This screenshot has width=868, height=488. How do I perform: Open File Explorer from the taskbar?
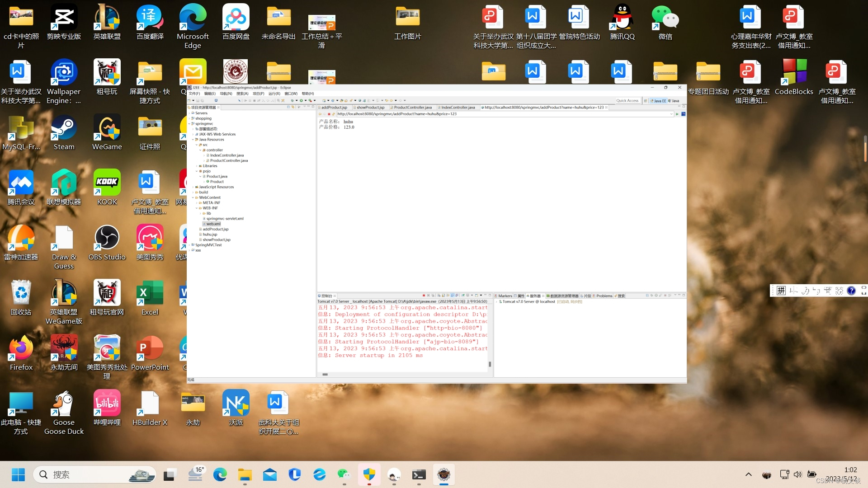point(245,474)
